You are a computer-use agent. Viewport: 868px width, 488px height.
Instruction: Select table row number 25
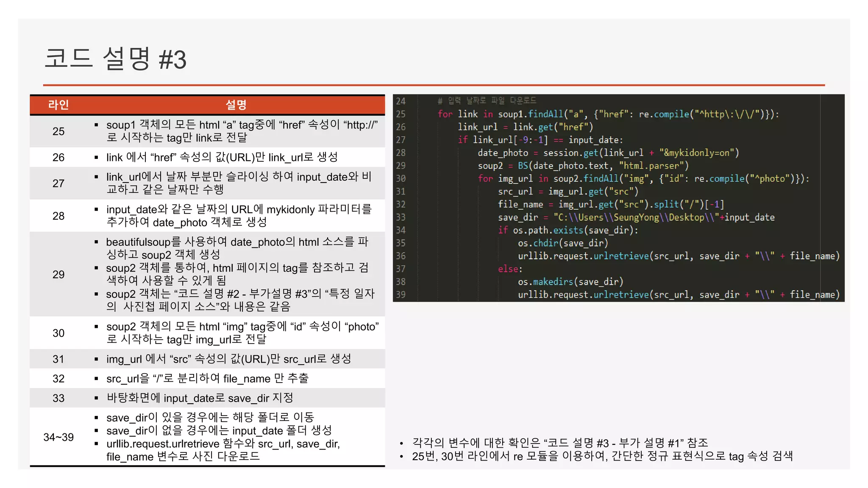58,131
